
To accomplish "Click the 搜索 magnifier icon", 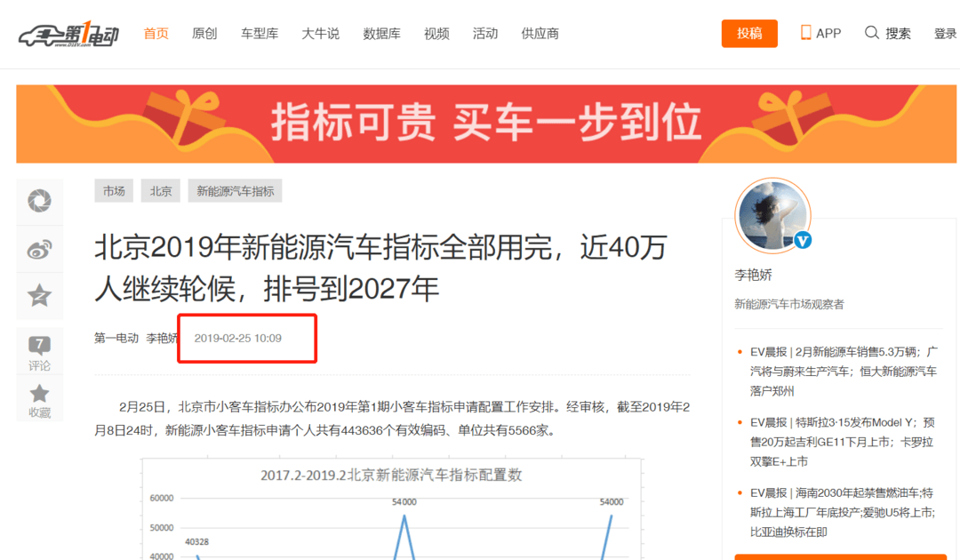I will point(872,33).
